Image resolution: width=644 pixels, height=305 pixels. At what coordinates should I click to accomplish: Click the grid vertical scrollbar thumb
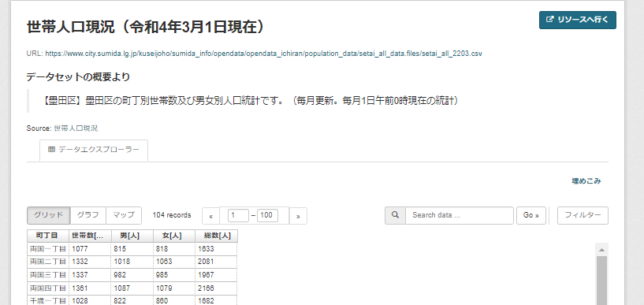tap(601, 281)
